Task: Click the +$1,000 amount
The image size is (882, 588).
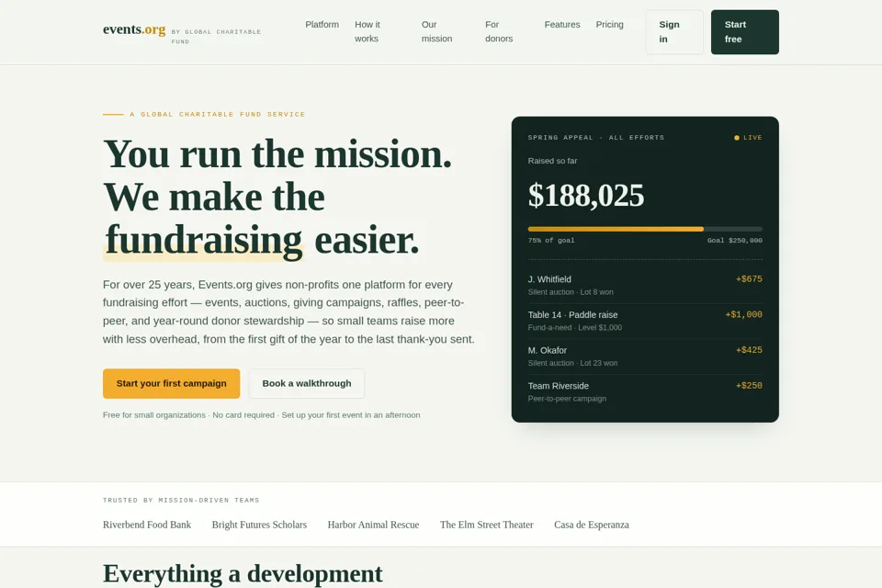Action: 743,314
